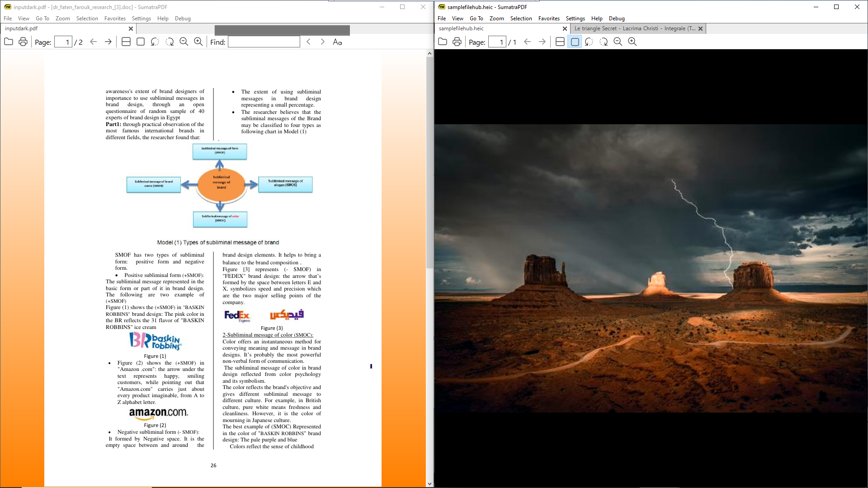Click Find next arrow beside the search box
The width and height of the screenshot is (868, 488).
pyautogui.click(x=323, y=42)
